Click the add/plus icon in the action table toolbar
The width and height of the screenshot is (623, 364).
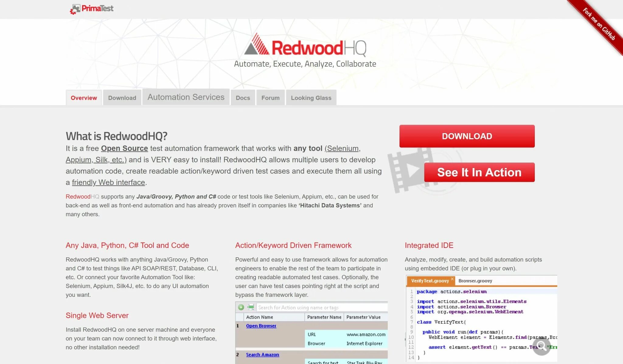pos(241,307)
